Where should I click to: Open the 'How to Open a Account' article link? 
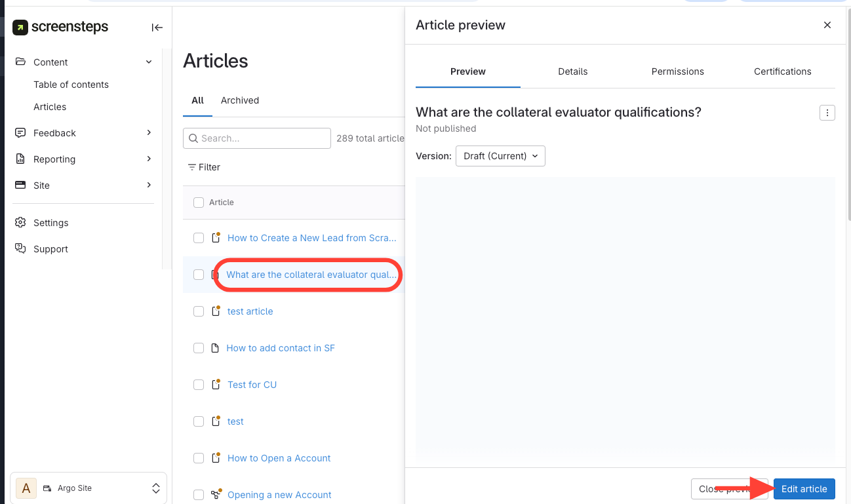[279, 458]
